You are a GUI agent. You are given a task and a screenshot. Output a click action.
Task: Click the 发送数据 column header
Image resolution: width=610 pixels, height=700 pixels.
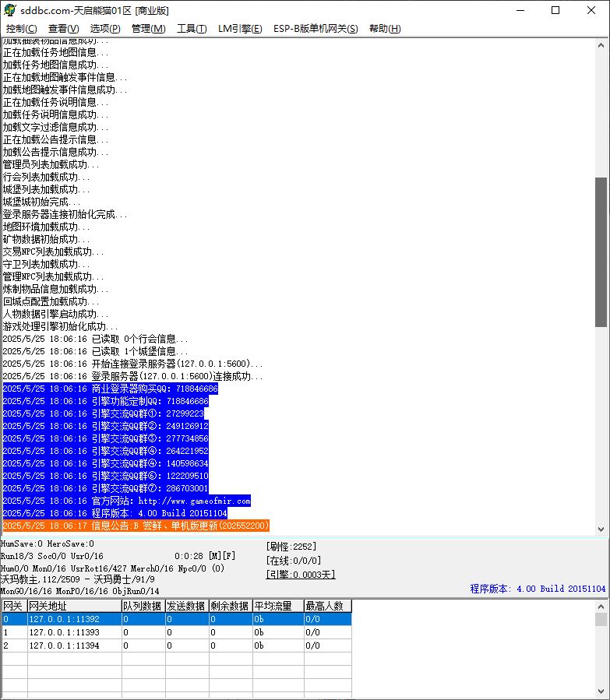(x=187, y=606)
